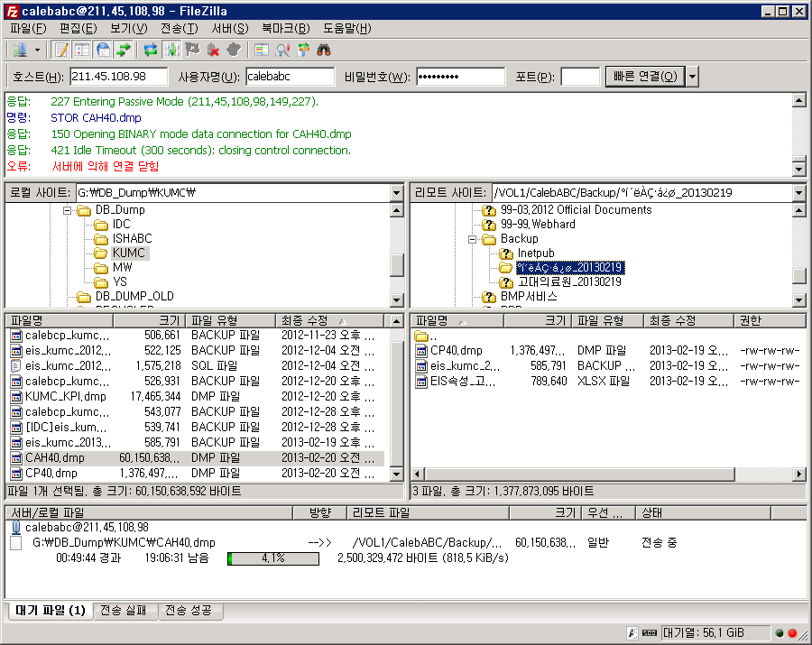Image resolution: width=812 pixels, height=645 pixels.
Task: Open the directory listing filters dialog
Action: coord(262,50)
